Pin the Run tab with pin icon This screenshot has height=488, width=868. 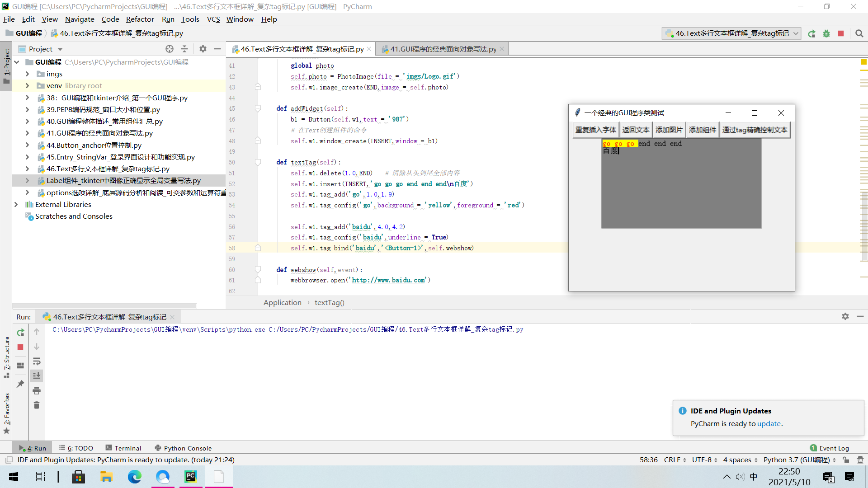click(x=20, y=384)
